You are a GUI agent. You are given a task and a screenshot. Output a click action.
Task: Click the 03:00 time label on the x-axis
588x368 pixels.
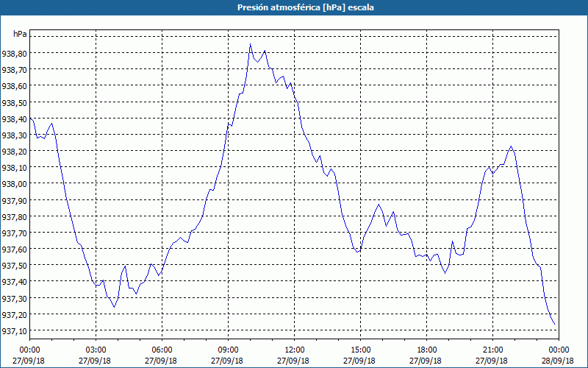point(96,350)
